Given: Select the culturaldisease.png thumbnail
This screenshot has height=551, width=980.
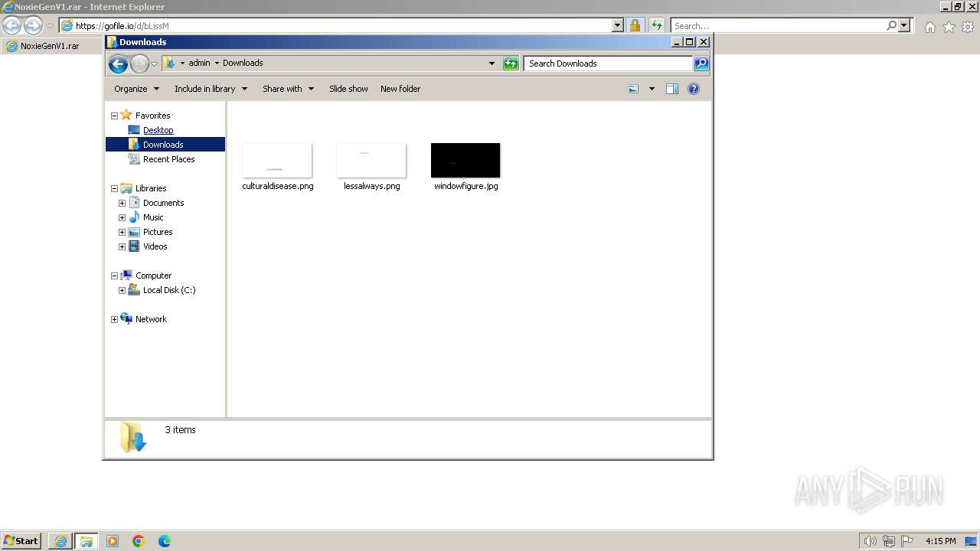Looking at the screenshot, I should [277, 160].
